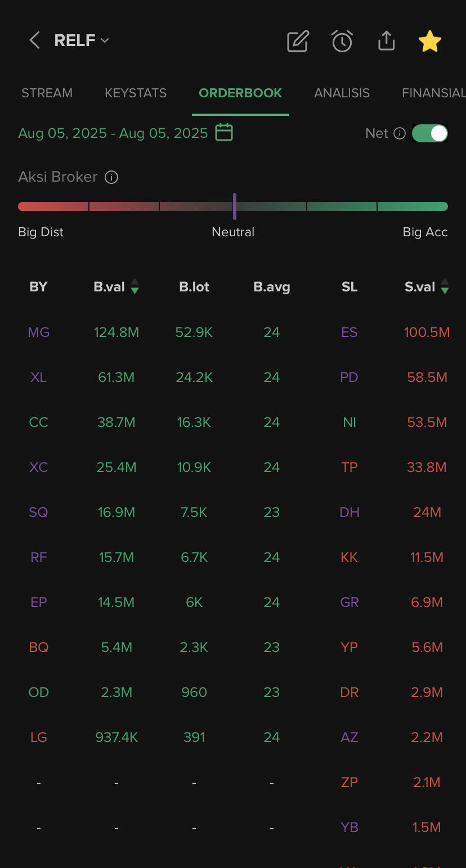Go to the STREAM tab
The width and height of the screenshot is (466, 868).
click(47, 93)
